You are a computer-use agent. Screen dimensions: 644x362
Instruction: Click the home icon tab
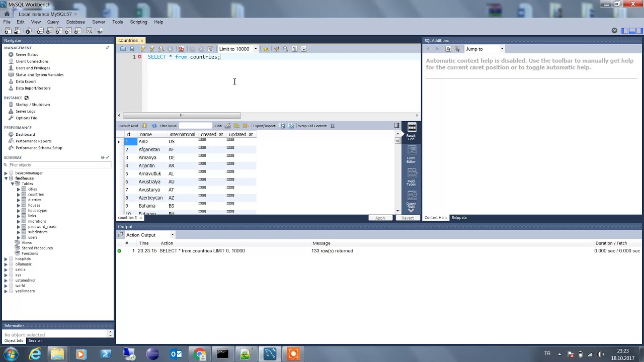7,14
